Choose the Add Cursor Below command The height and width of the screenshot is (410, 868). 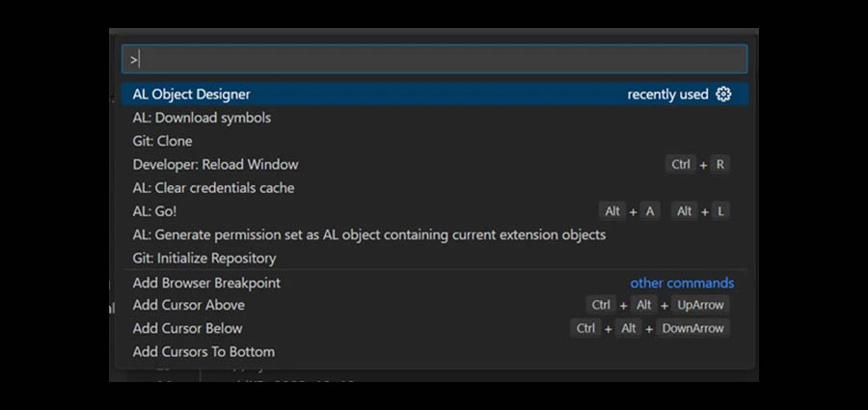tap(434, 328)
